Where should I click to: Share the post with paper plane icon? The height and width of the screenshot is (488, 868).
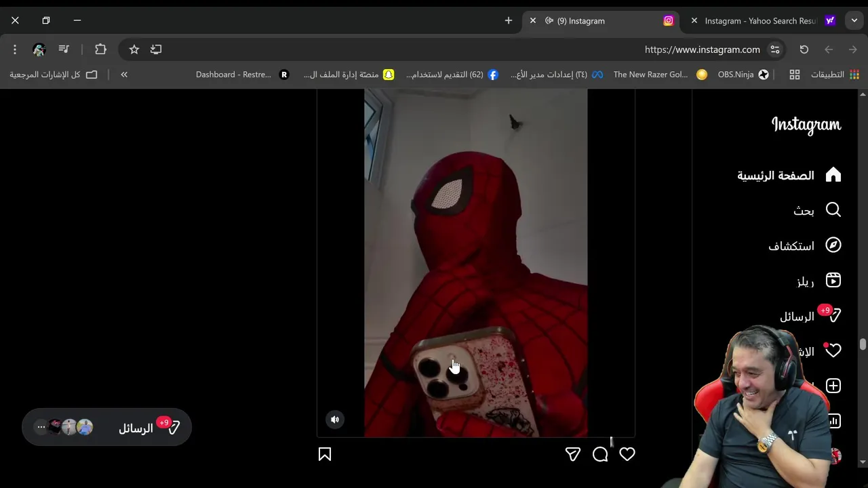point(573,454)
